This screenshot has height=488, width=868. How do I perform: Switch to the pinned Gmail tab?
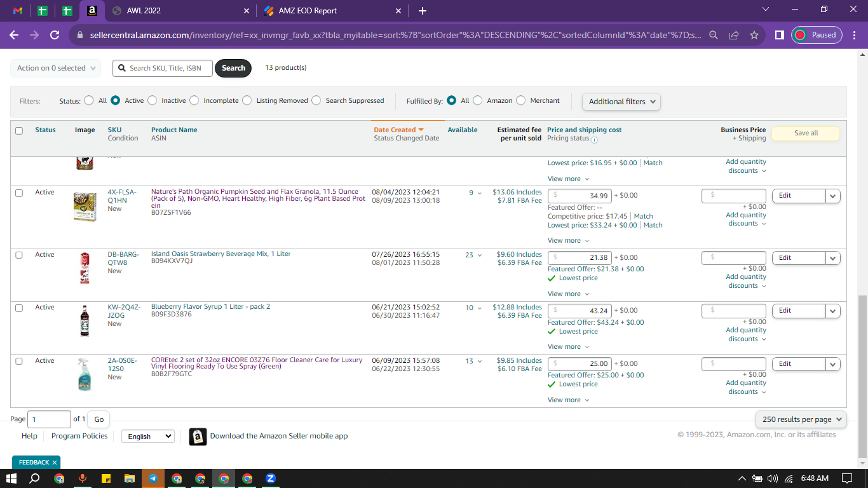point(18,11)
